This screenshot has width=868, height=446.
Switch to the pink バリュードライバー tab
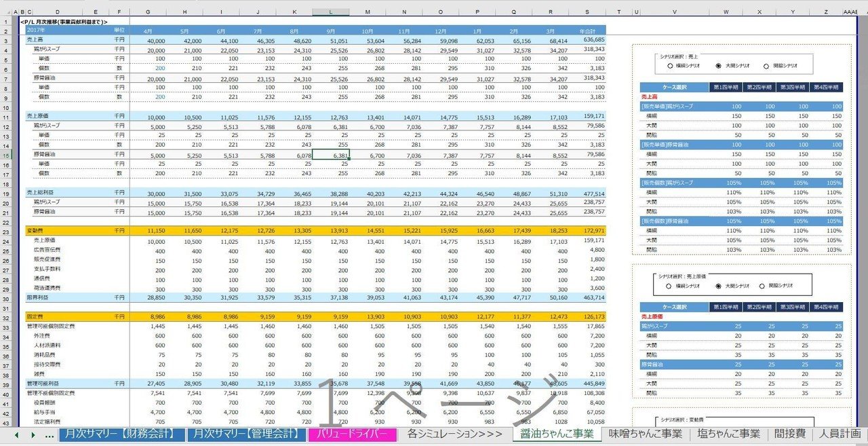[x=351, y=434]
